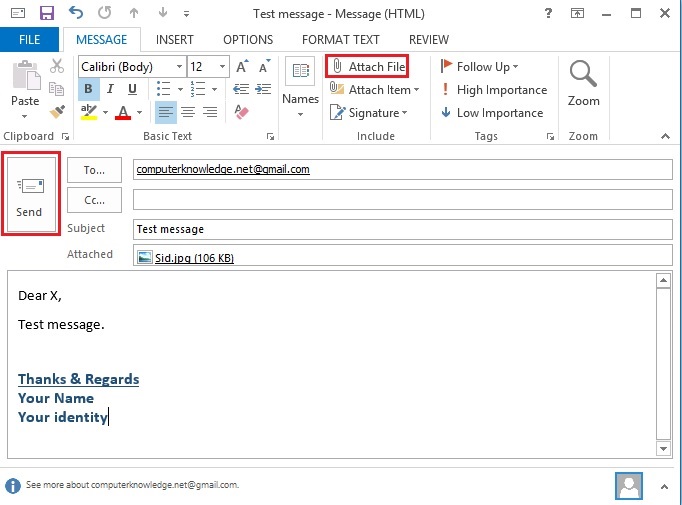
Task: Mark message as Low Importance
Action: pos(491,113)
